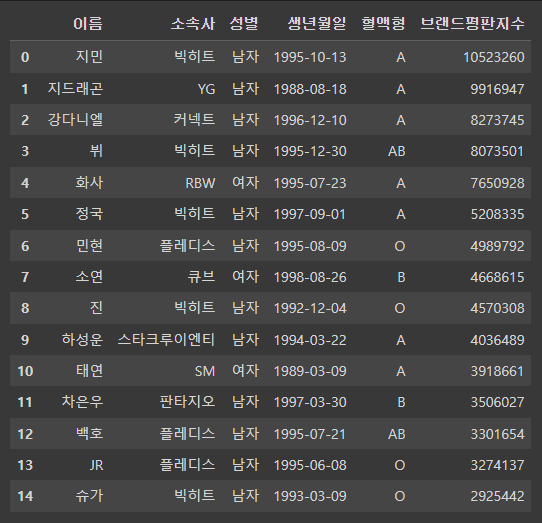542x523 pixels.
Task: Select the name cell JR
Action: click(96, 465)
